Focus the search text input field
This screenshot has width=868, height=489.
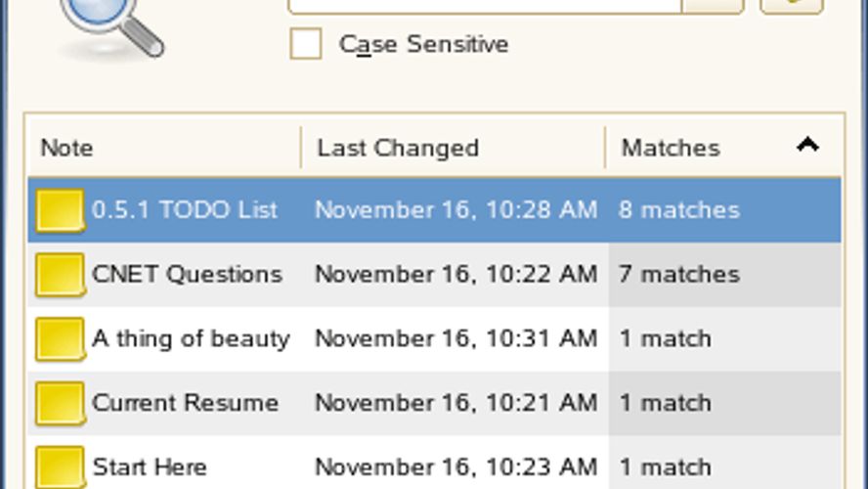pyautogui.click(x=484, y=5)
